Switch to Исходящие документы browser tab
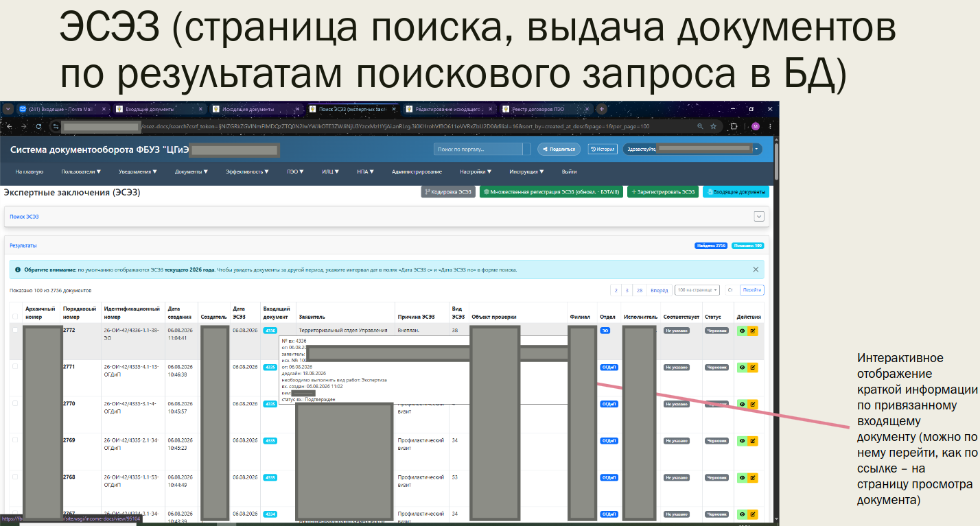This screenshot has width=980, height=526. click(255, 109)
